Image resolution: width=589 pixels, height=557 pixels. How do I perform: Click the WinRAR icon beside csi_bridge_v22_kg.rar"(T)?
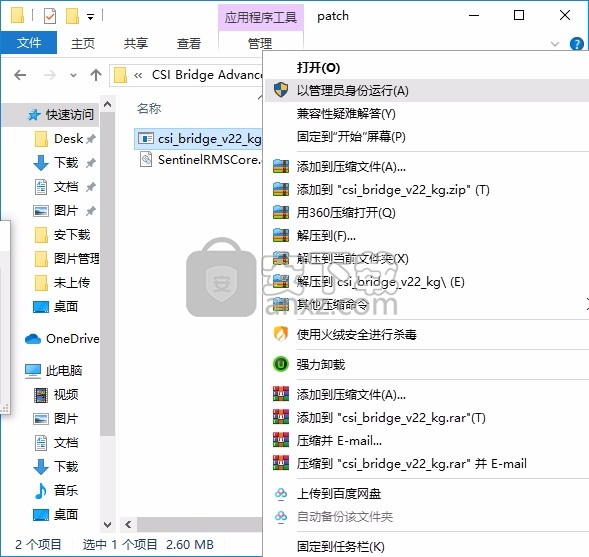point(281,417)
